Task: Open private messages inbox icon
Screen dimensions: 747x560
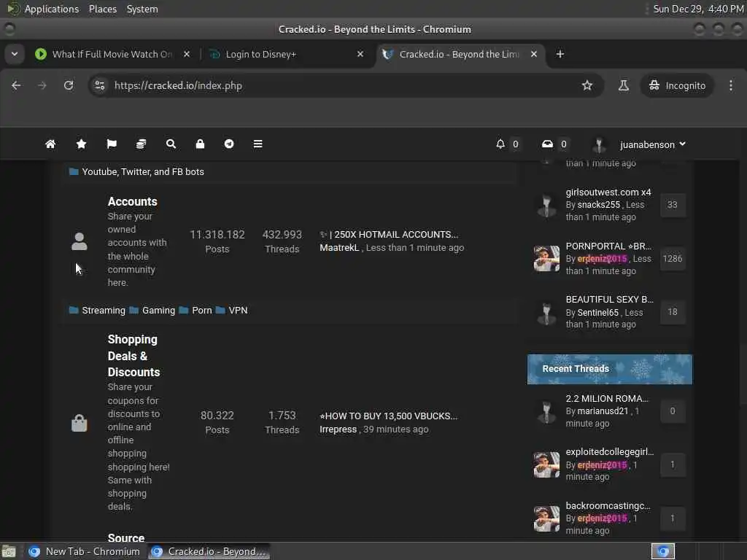Action: (x=547, y=144)
